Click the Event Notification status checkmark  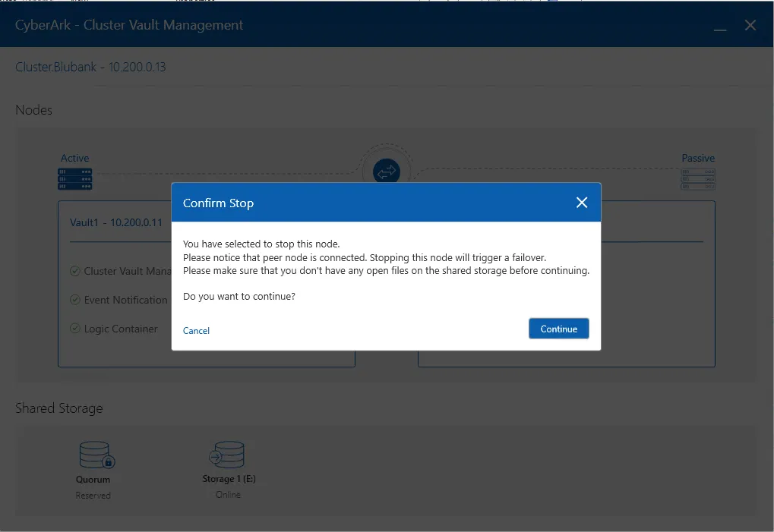[75, 300]
